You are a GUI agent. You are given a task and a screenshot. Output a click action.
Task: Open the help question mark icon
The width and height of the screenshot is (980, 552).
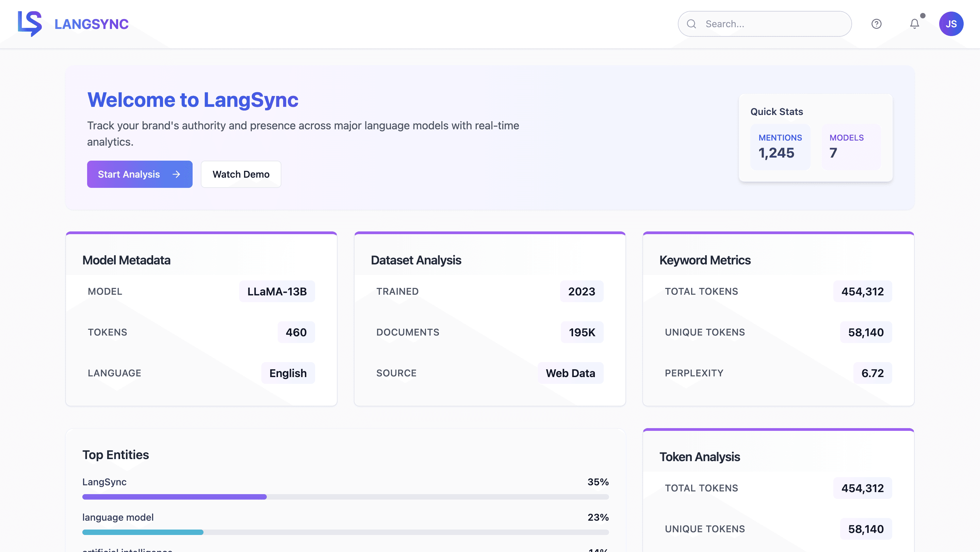pos(876,24)
